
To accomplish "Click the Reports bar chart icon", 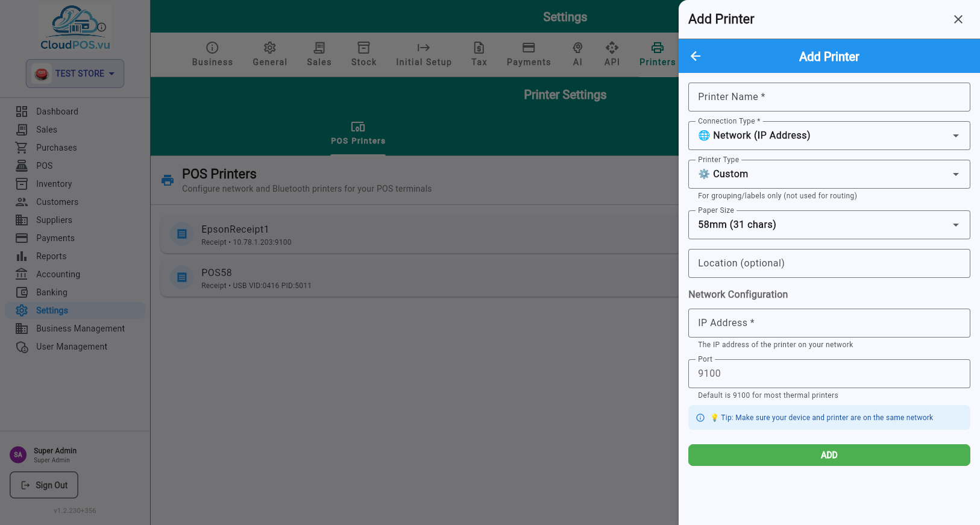I will click(x=22, y=256).
